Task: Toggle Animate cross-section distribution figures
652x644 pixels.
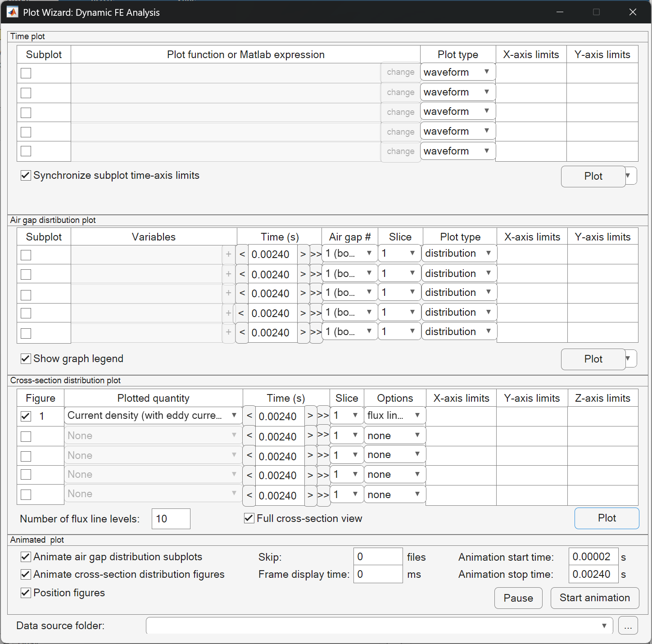Action: (123, 574)
